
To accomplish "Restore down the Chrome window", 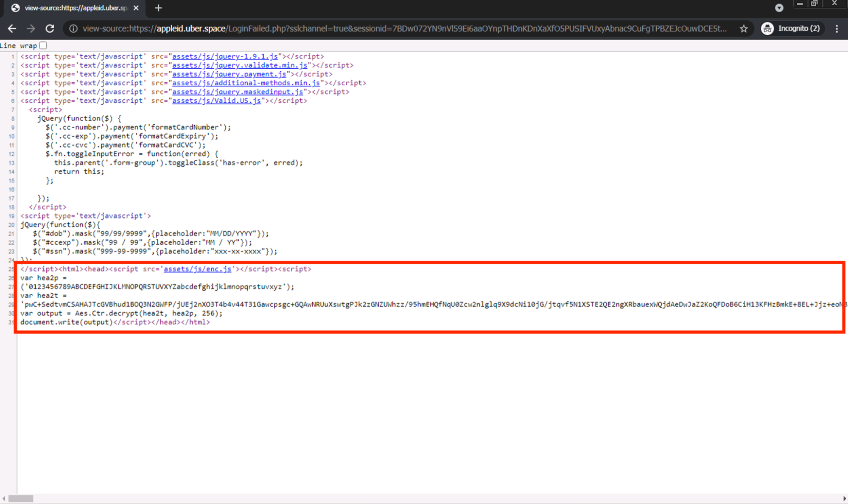I will [x=814, y=4].
